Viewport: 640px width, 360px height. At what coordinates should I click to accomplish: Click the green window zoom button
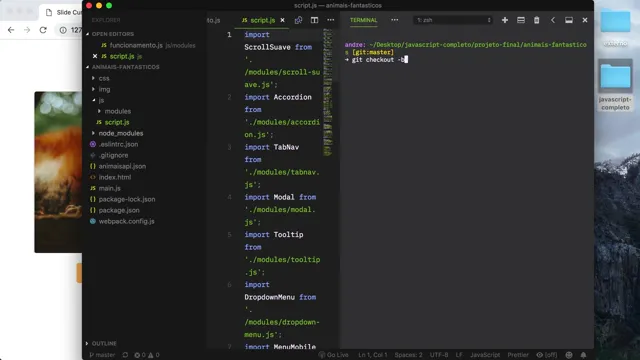(109, 5)
